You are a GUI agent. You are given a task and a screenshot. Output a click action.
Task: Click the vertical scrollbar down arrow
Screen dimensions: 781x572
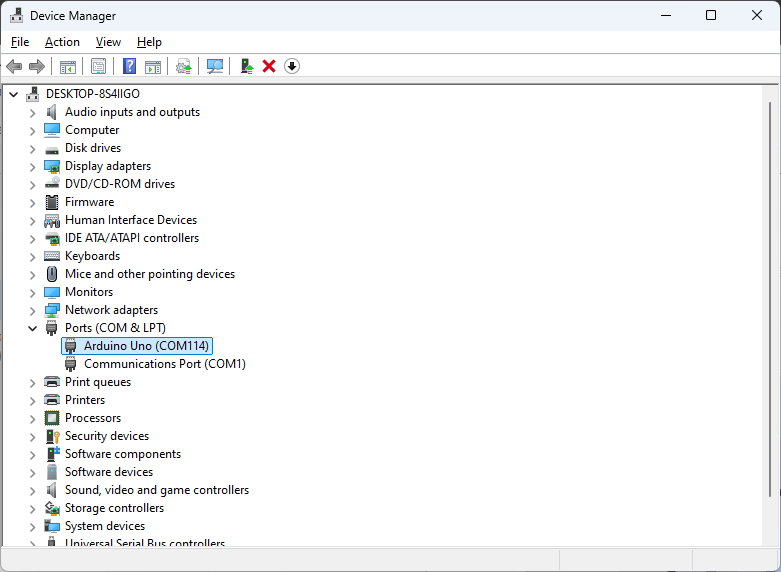[770, 538]
